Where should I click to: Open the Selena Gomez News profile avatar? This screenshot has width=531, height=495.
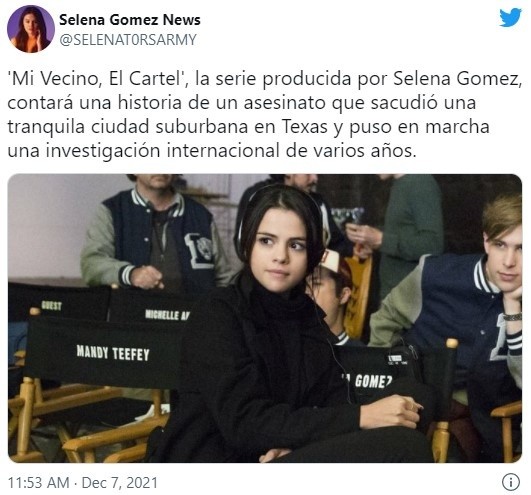pyautogui.click(x=31, y=29)
